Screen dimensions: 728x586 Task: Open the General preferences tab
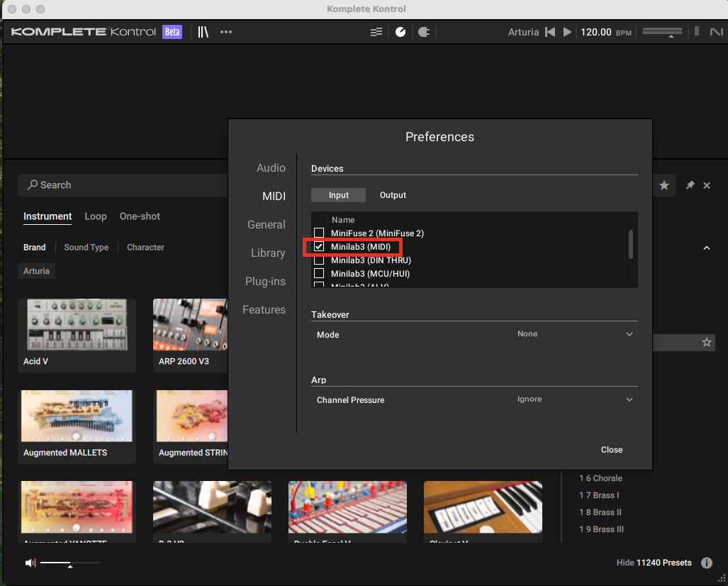pos(267,224)
